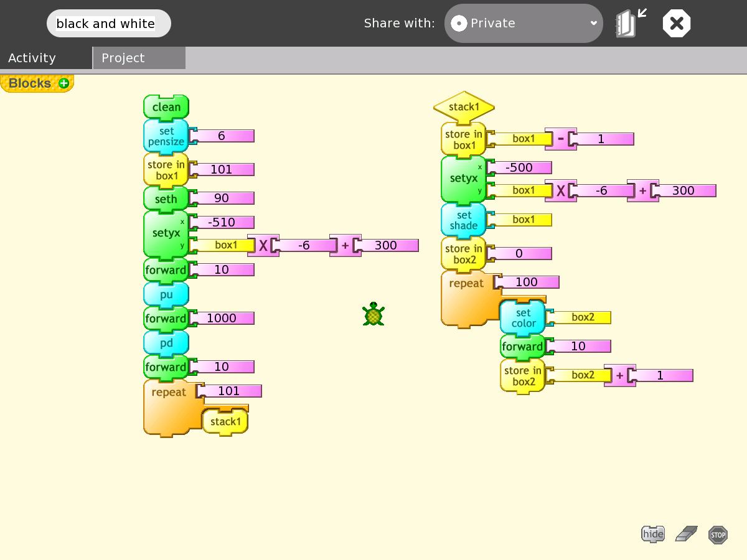Image resolution: width=747 pixels, height=560 pixels.
Task: Click the pu pen-up block
Action: tap(166, 294)
